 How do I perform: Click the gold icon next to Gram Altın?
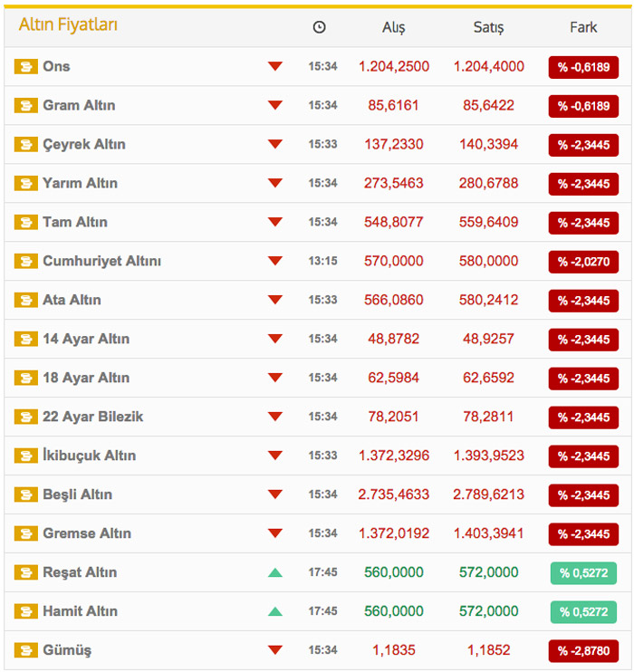[25, 106]
